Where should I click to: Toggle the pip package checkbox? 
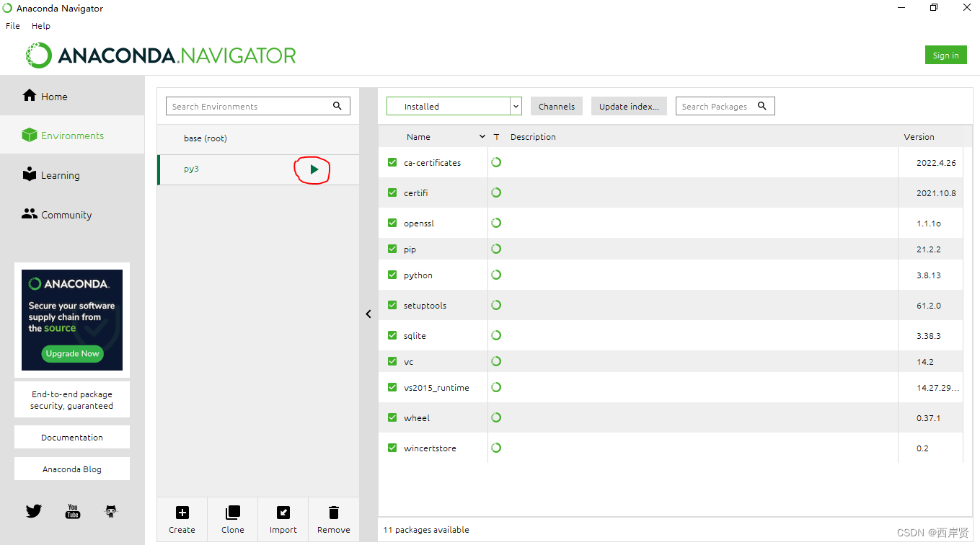[392, 249]
